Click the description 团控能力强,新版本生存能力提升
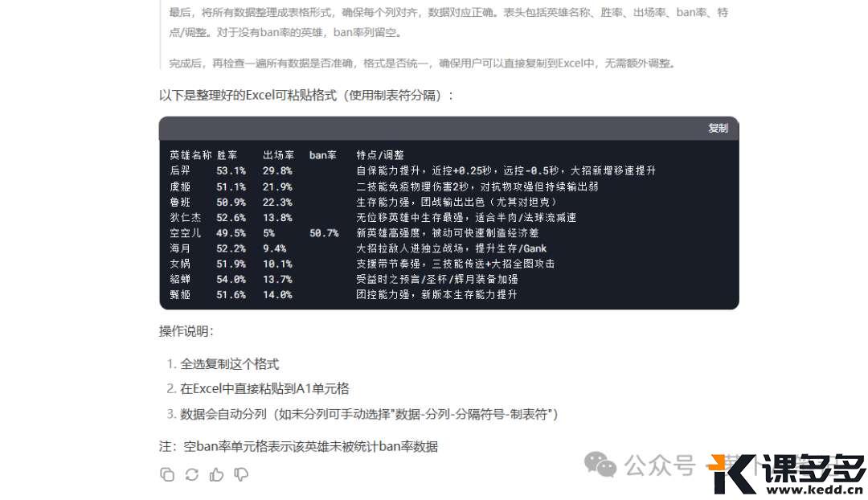 (x=436, y=295)
